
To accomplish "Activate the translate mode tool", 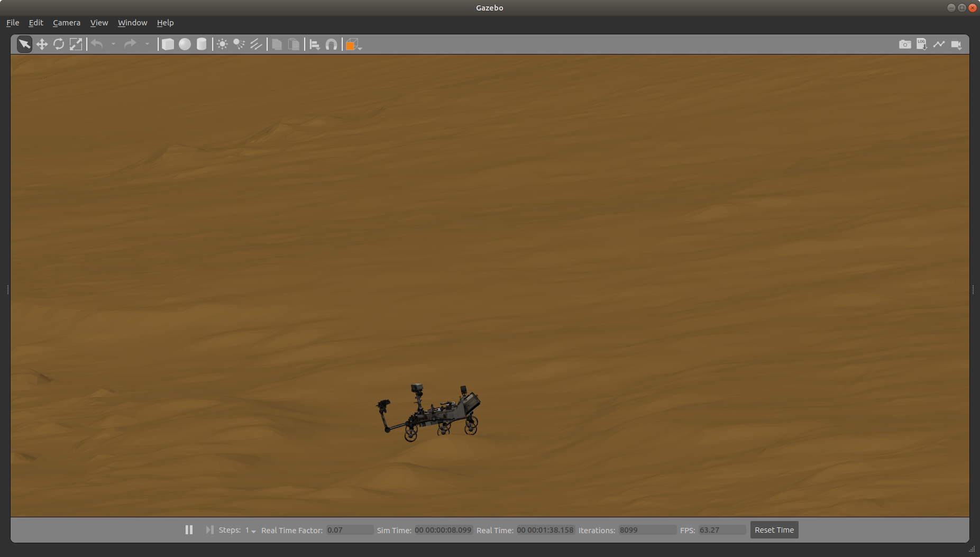I will click(x=42, y=44).
